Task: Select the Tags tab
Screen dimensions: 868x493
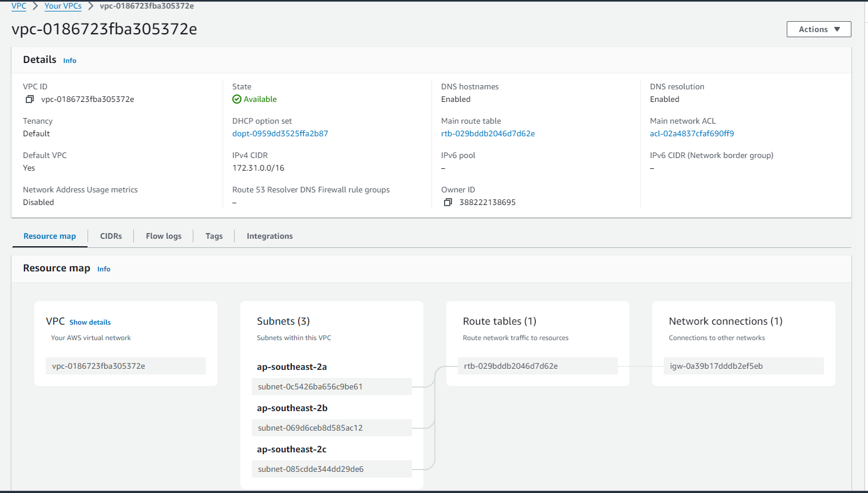Action: click(x=214, y=236)
